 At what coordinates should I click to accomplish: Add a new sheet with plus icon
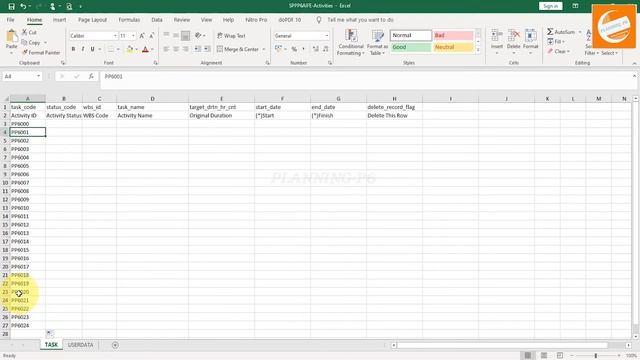tap(115, 345)
